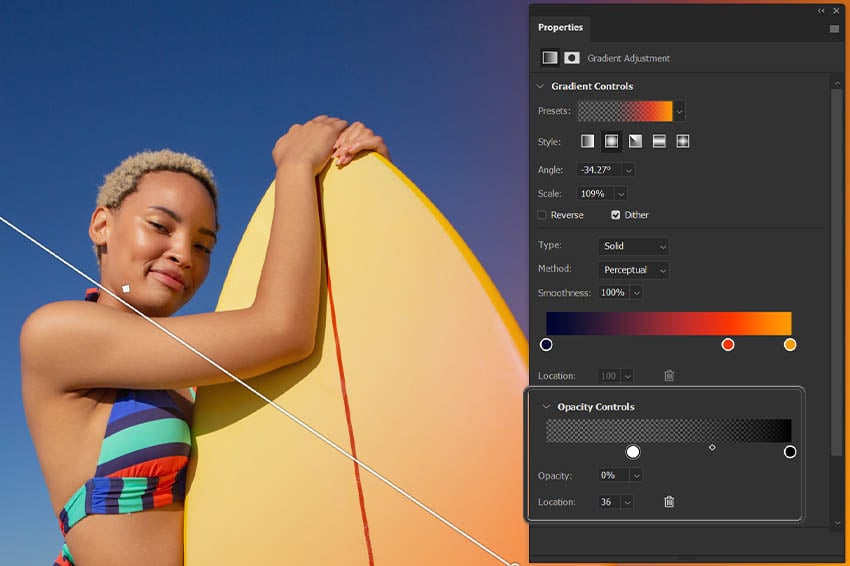Disable the Dither checkbox

click(615, 215)
